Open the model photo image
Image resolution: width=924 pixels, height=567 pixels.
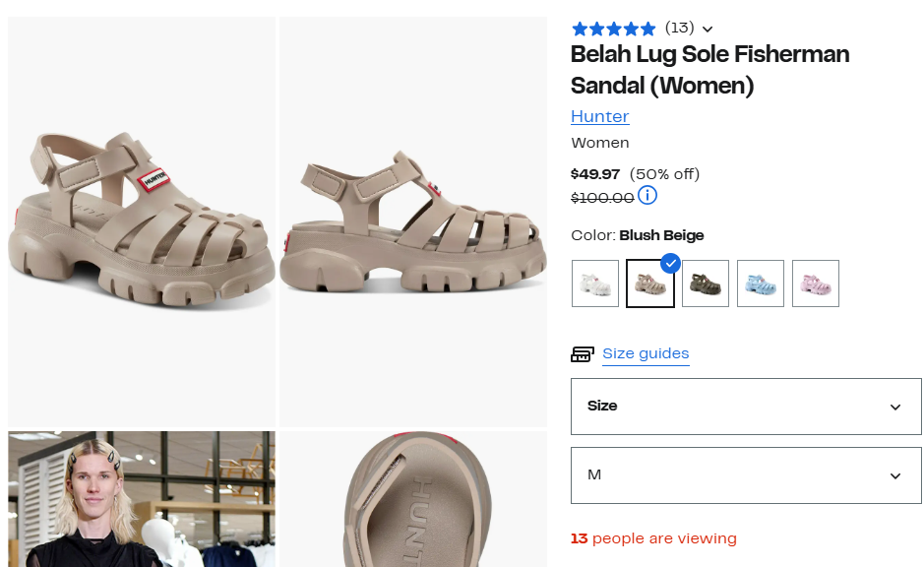[142, 499]
